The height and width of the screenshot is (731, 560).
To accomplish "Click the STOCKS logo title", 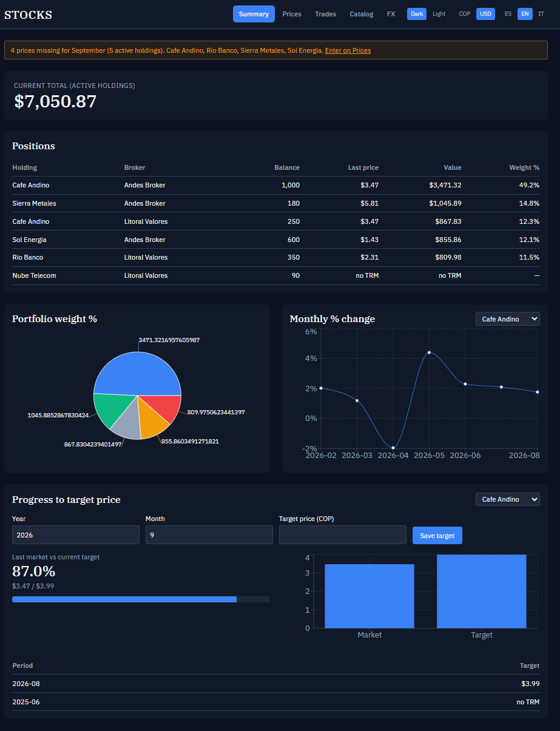I will 29,15.
